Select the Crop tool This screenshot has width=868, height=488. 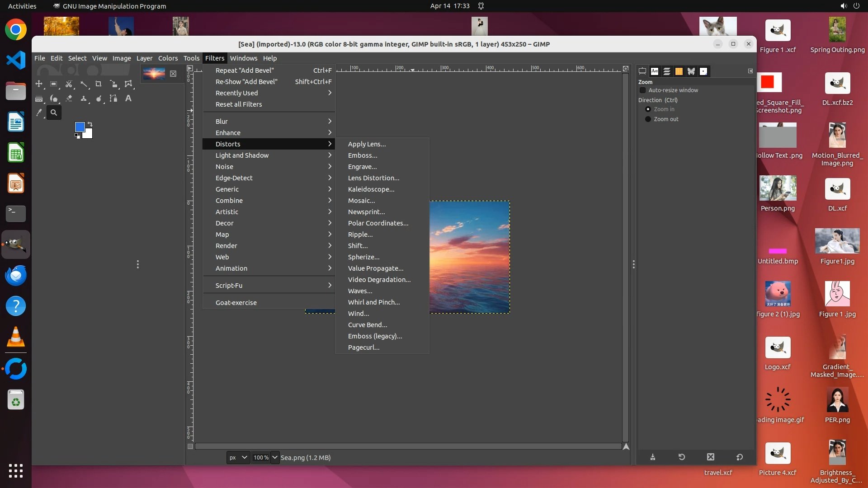point(98,84)
